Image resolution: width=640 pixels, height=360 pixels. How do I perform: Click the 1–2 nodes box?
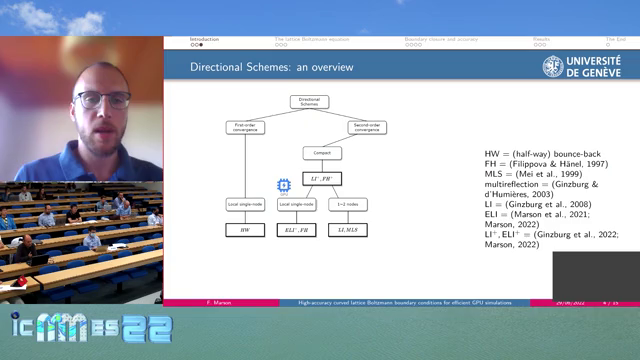point(348,204)
